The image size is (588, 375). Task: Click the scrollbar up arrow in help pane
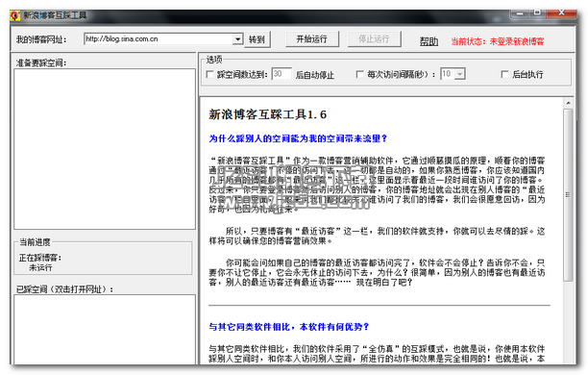(568, 103)
